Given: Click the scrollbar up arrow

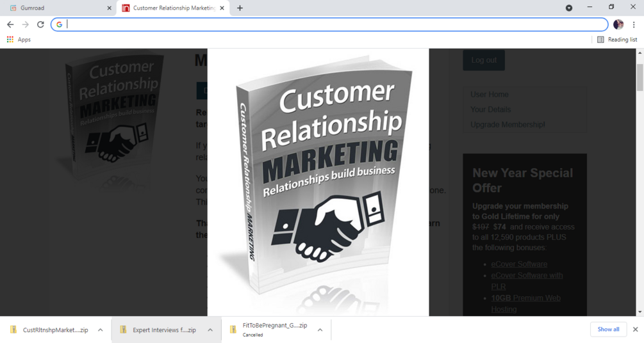Looking at the screenshot, I should [640, 52].
